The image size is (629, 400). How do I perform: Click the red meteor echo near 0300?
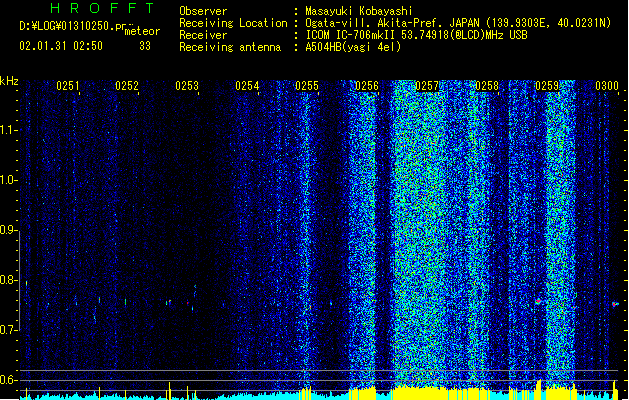tap(615, 305)
